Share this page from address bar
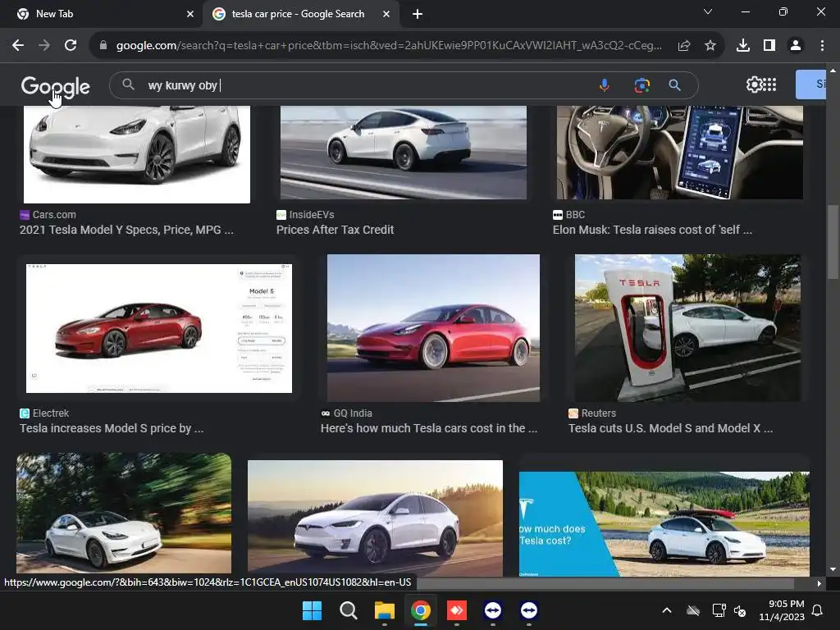The height and width of the screenshot is (630, 840). tap(684, 46)
